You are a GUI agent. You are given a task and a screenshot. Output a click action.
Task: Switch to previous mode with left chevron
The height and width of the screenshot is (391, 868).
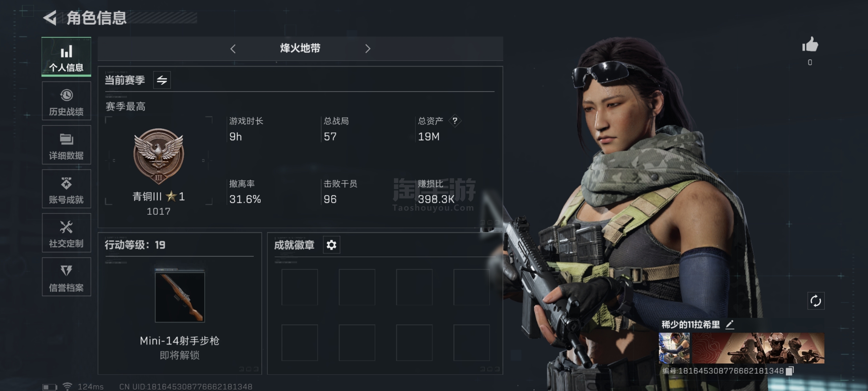click(233, 49)
